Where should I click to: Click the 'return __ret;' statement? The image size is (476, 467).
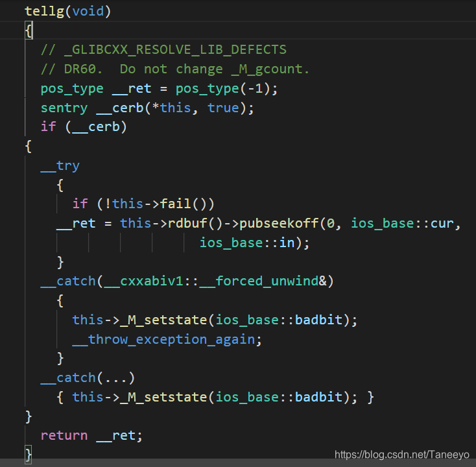coord(91,436)
